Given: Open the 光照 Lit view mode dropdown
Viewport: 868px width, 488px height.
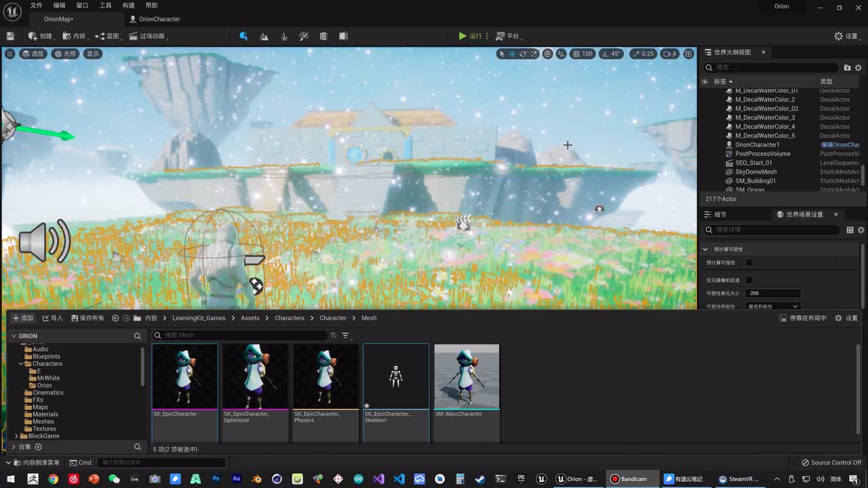Looking at the screenshot, I should (x=66, y=54).
